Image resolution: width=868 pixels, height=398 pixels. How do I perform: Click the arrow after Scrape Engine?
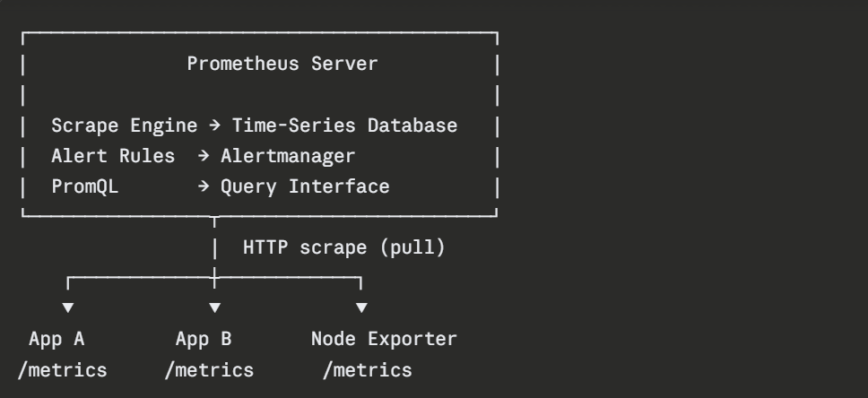coord(215,126)
